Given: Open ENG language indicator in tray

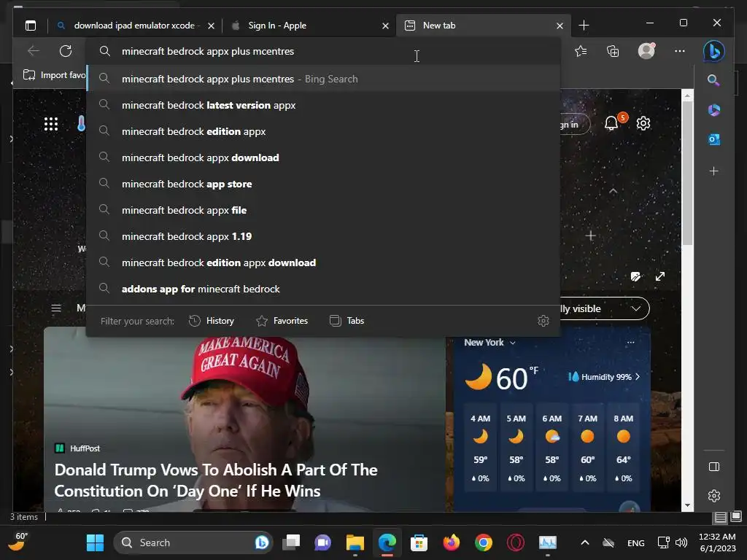Looking at the screenshot, I should click(x=635, y=542).
